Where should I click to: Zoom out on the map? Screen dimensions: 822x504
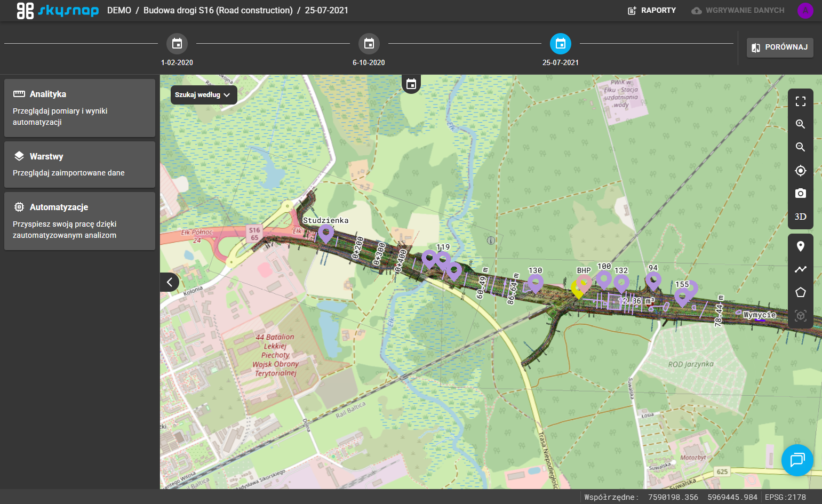(800, 147)
